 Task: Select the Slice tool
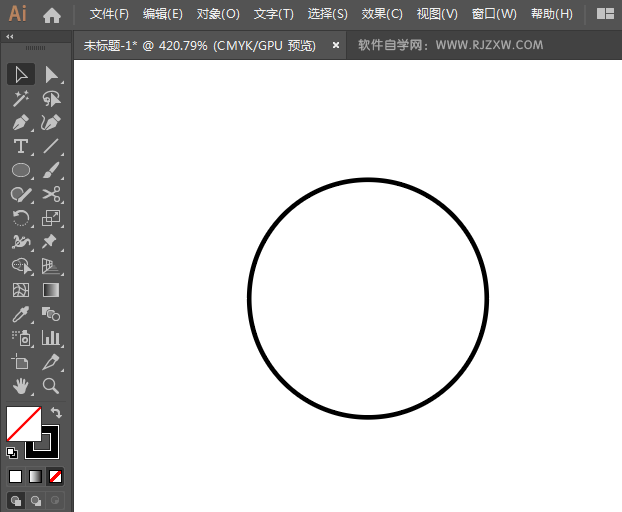tap(52, 362)
